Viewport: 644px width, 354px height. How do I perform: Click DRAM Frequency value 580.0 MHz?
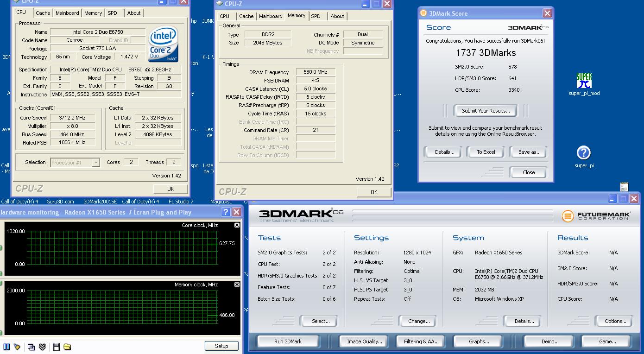click(x=315, y=72)
